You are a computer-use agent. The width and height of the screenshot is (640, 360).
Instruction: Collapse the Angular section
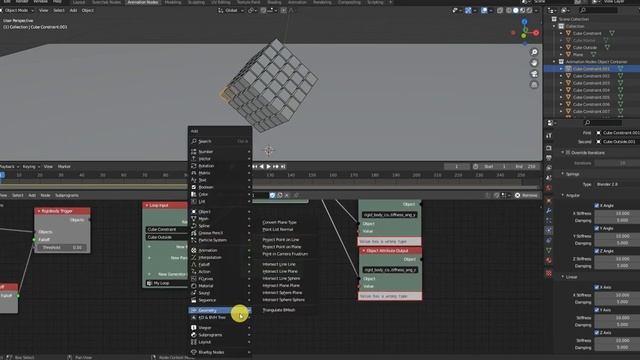coord(563,196)
